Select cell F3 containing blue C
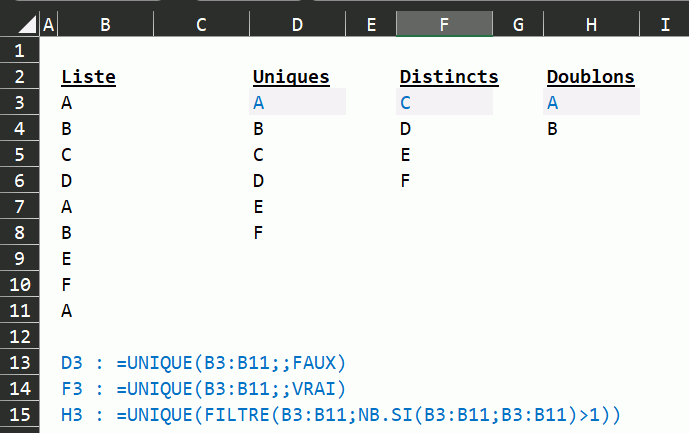This screenshot has width=689, height=433. 444,102
